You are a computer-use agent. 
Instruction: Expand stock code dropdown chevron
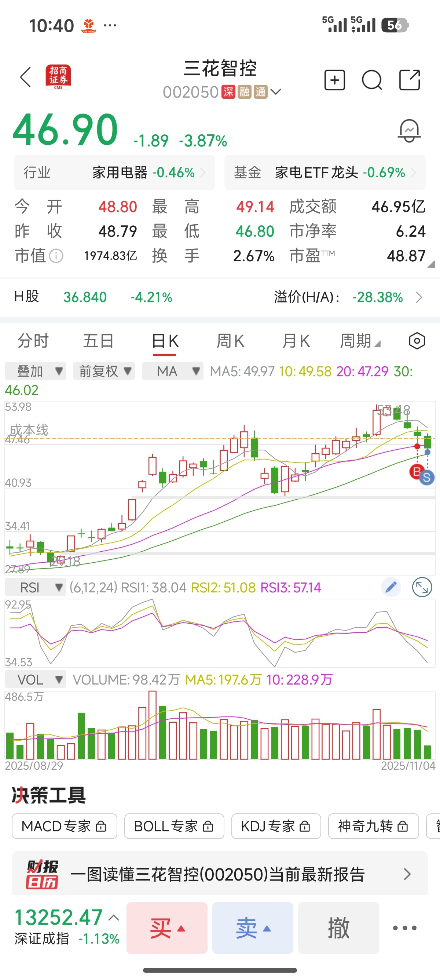[276, 92]
